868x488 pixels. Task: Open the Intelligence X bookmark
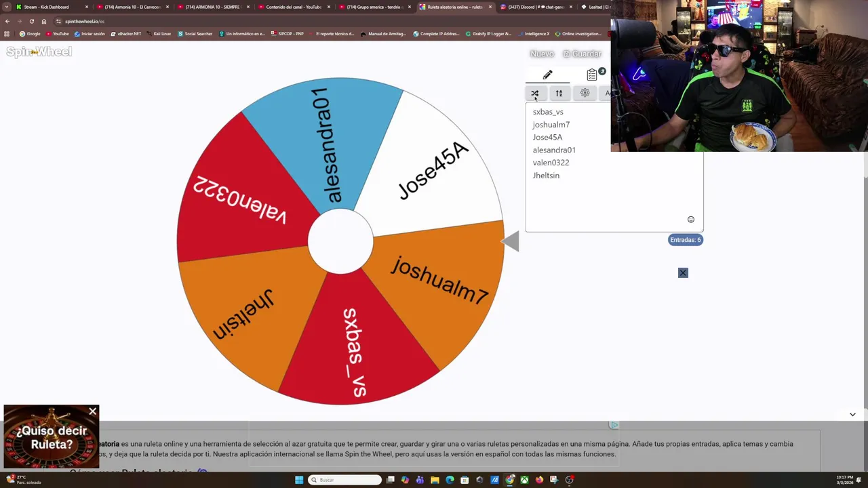534,34
